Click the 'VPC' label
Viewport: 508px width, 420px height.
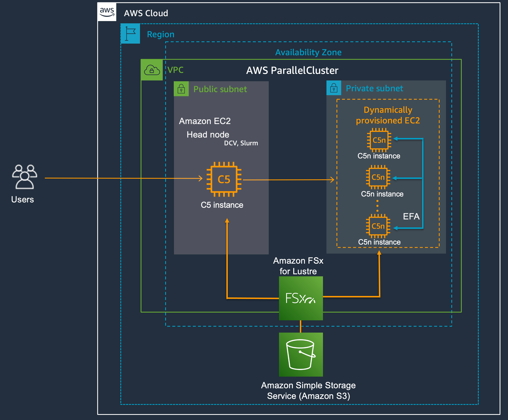(175, 70)
